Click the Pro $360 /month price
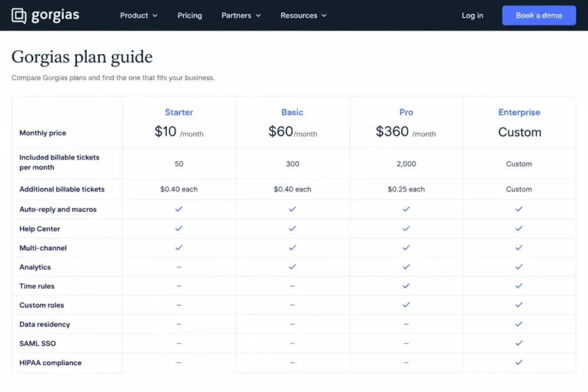Screen dimensions: 588x392 (x=406, y=132)
